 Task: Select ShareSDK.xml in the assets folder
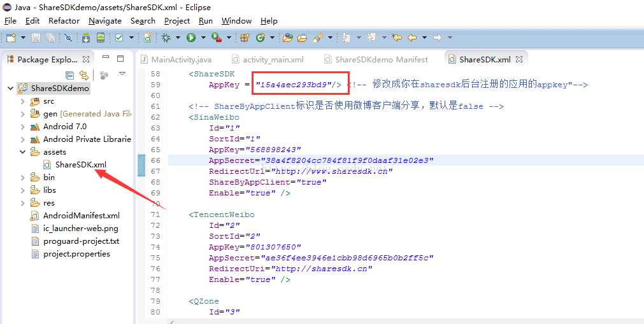pos(75,165)
